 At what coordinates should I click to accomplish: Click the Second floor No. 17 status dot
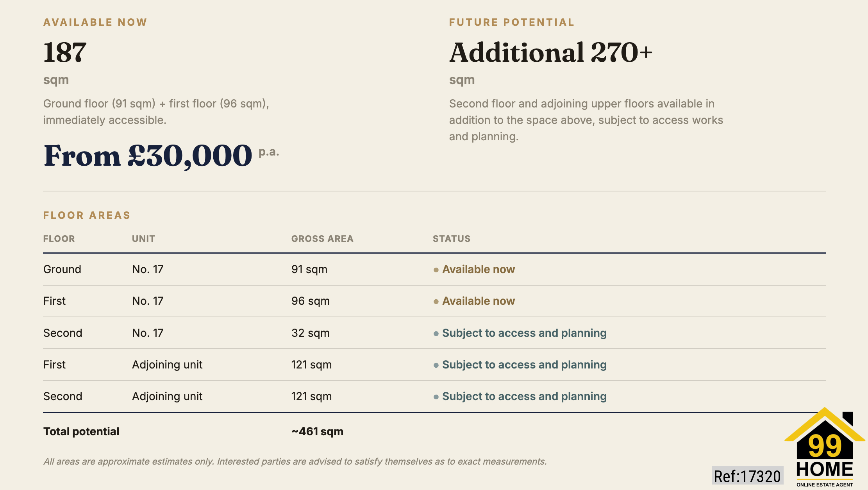pos(436,333)
